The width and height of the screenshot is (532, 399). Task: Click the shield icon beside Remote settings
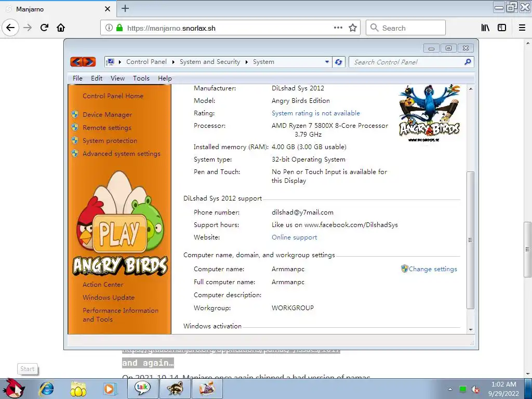coord(75,127)
